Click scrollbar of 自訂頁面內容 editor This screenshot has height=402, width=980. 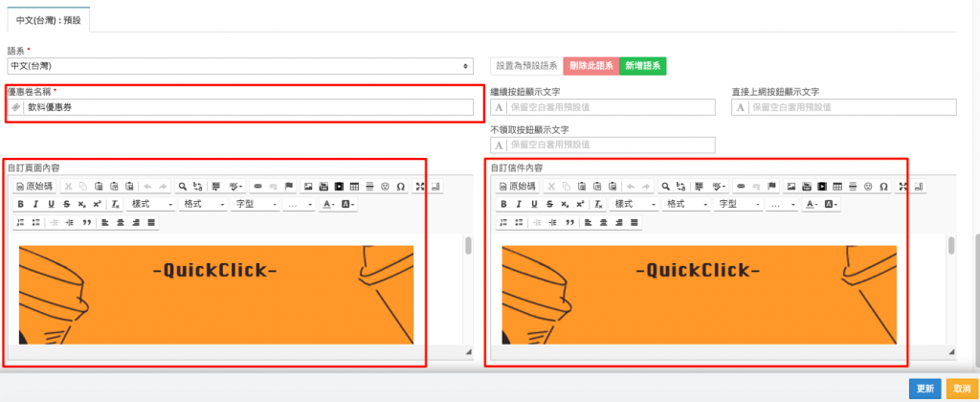[468, 245]
